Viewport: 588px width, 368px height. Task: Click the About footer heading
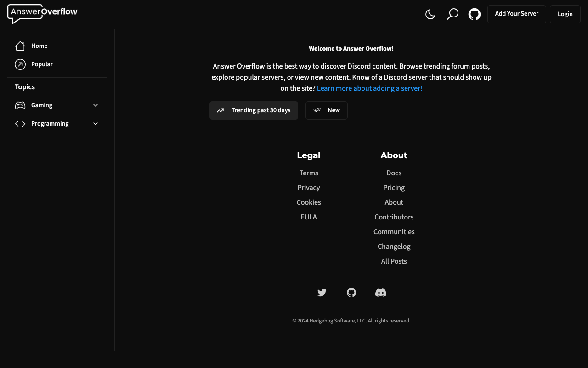(x=394, y=155)
